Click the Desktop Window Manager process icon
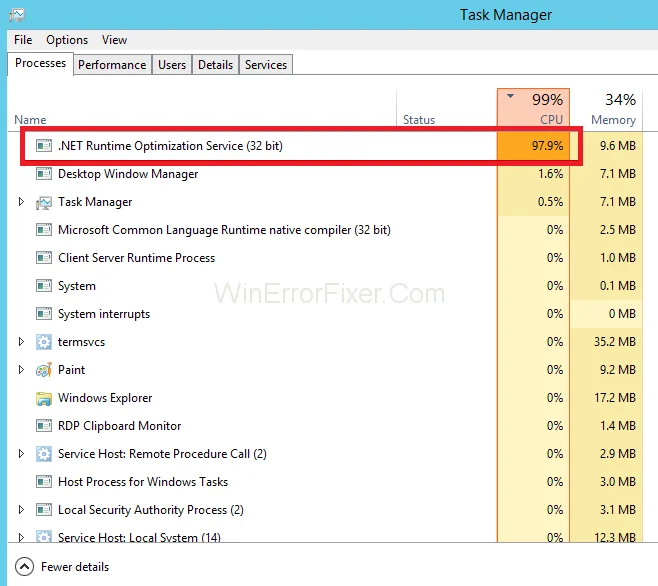The image size is (658, 586). [x=44, y=174]
